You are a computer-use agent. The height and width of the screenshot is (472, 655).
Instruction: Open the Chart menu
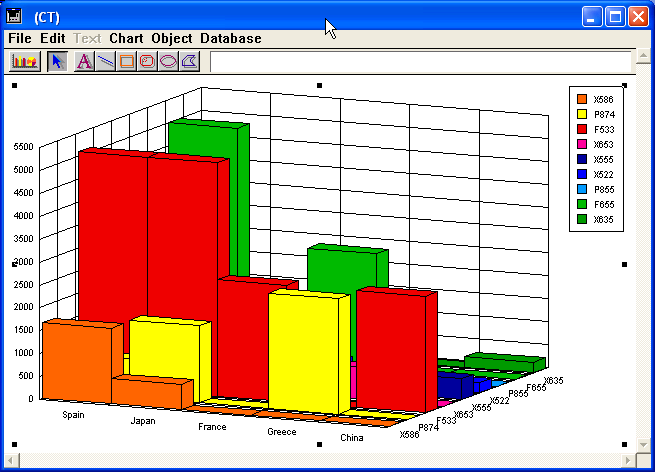126,38
